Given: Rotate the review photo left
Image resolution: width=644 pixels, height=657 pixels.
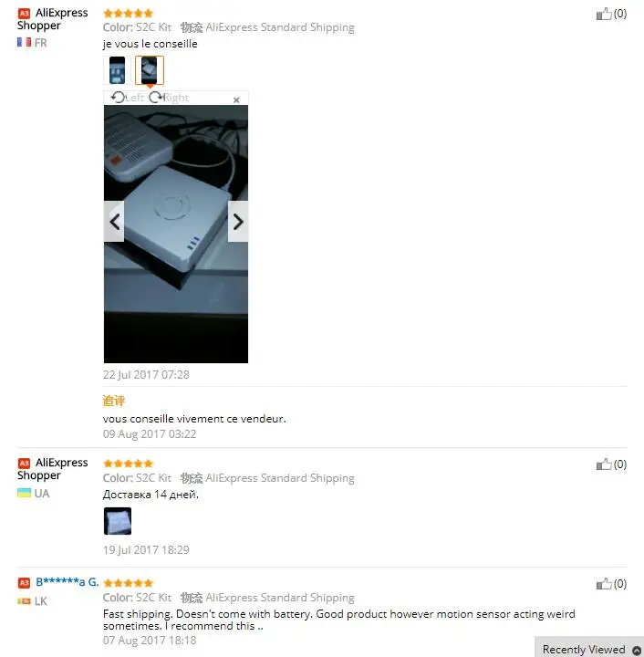Looking at the screenshot, I should click(x=128, y=98).
